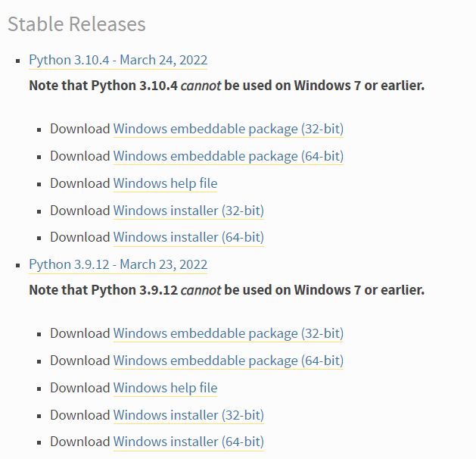Image resolution: width=476 pixels, height=459 pixels.
Task: Open the Windows help file under Python 3.9.12
Action: tap(166, 389)
